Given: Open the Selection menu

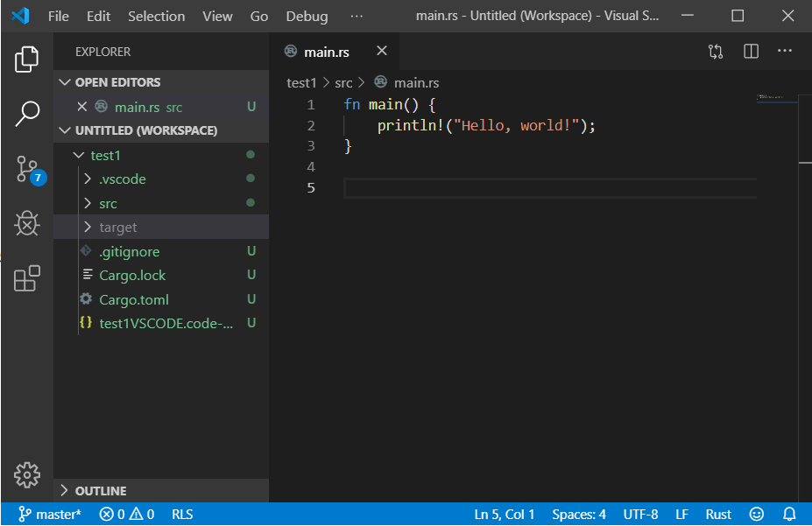Looking at the screenshot, I should click(x=157, y=16).
